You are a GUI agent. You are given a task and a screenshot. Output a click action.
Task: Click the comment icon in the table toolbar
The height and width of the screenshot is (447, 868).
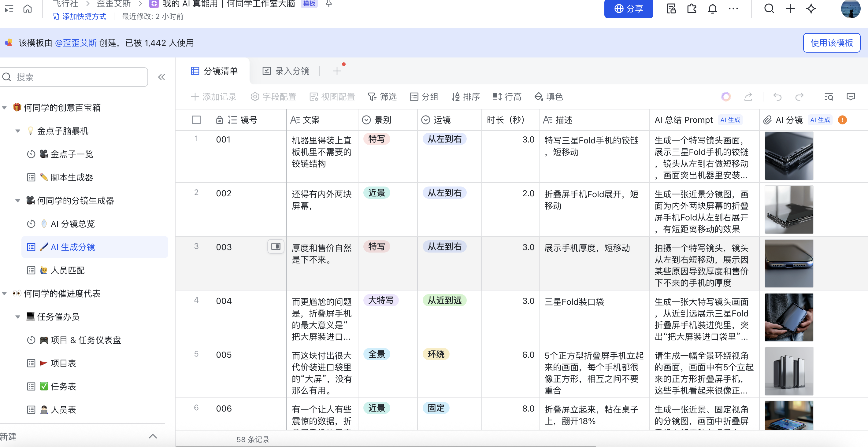[x=851, y=97]
